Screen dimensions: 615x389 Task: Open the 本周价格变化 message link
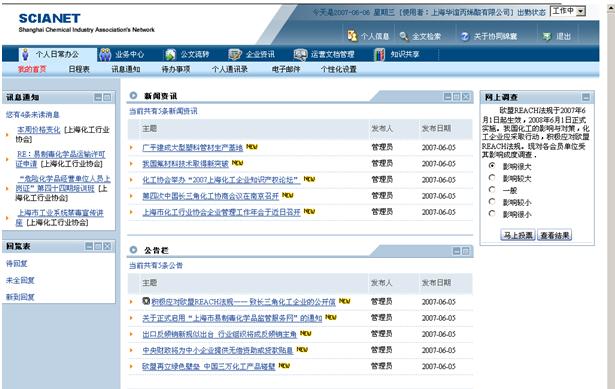(38, 130)
